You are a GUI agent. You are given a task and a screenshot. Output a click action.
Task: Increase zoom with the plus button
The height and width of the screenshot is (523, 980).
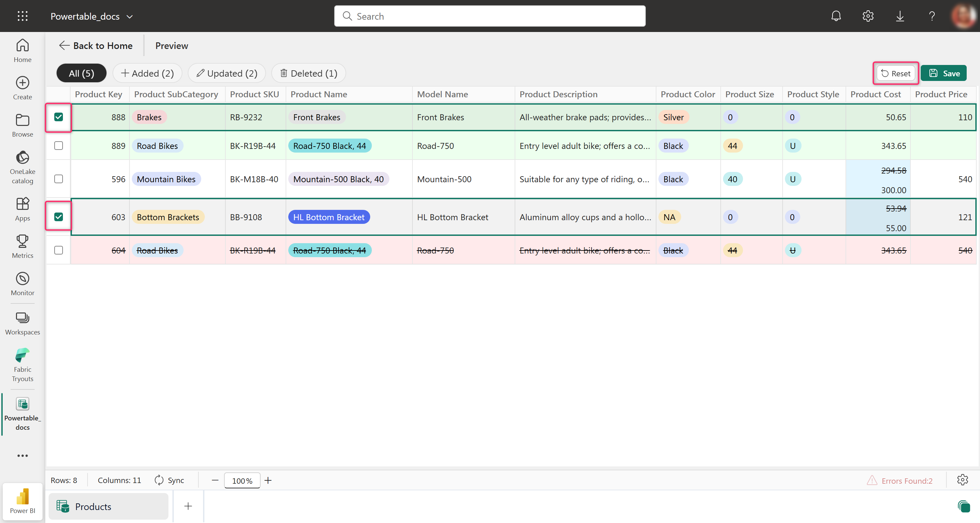point(268,480)
